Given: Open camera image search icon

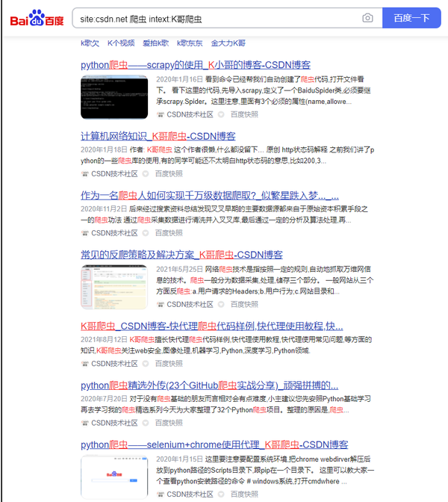Looking at the screenshot, I should click(367, 18).
